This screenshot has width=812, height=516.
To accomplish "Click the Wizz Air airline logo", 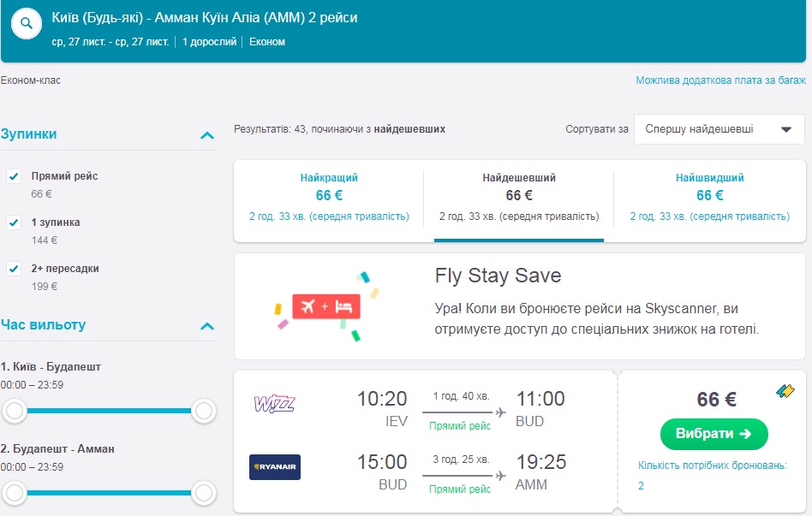I will coord(274,403).
